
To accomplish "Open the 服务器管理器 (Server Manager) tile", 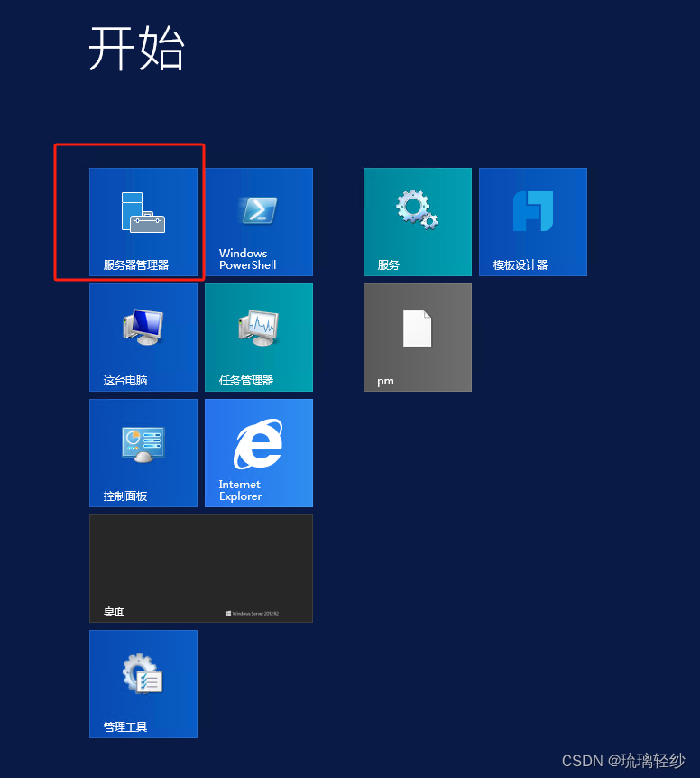I will pos(143,222).
